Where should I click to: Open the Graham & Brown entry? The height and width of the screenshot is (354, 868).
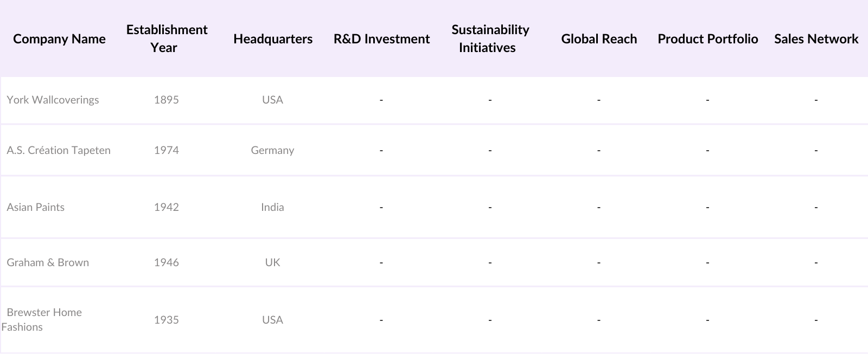point(48,262)
